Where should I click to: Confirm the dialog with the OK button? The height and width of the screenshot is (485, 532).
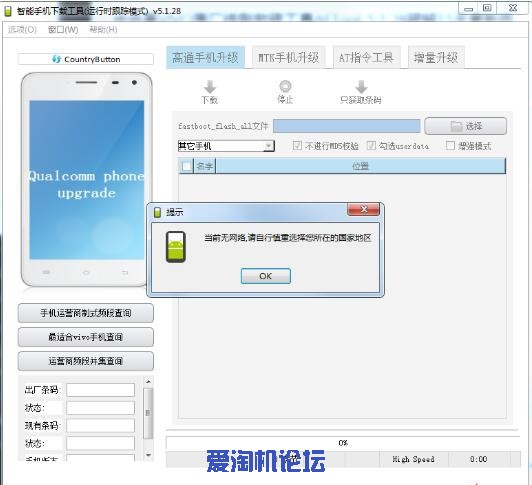coord(266,276)
